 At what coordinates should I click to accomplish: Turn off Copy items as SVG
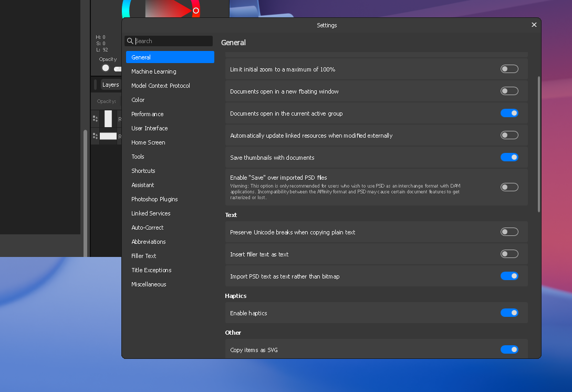[x=509, y=349]
